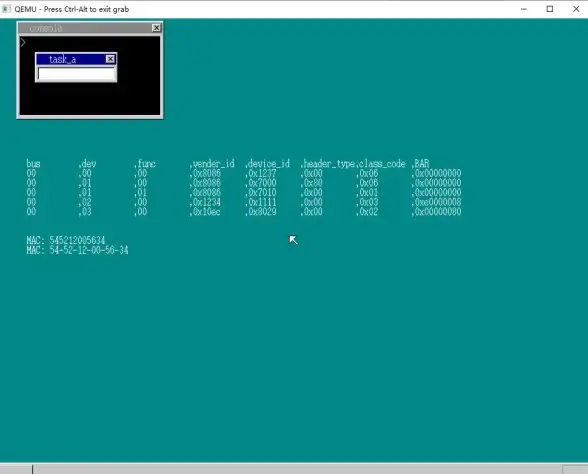Click the task_a text input field
Screen dimensions: 588x474
pos(76,74)
